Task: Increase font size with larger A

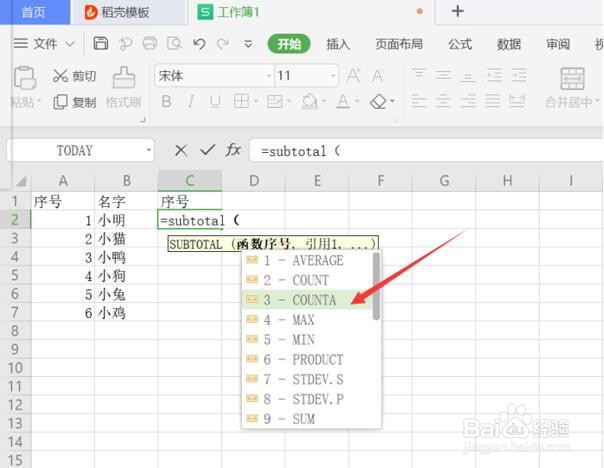Action: [353, 75]
